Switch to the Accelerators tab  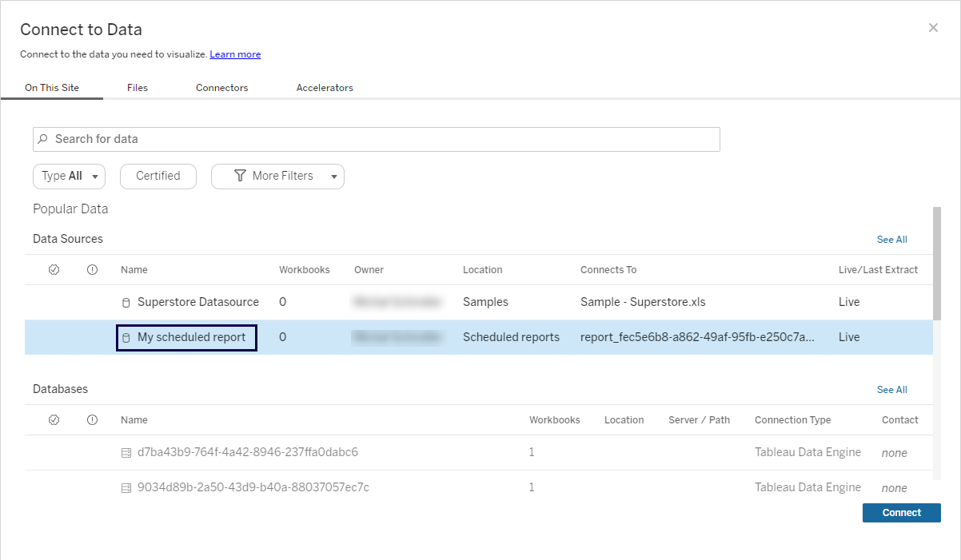325,88
